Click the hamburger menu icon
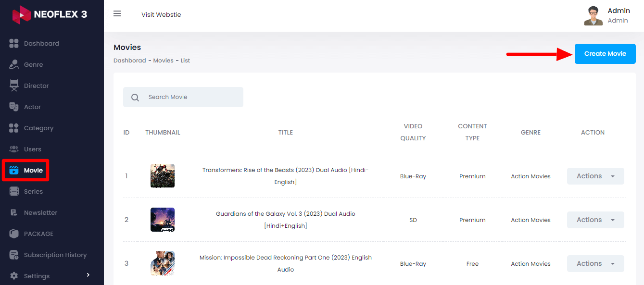 pos(117,14)
